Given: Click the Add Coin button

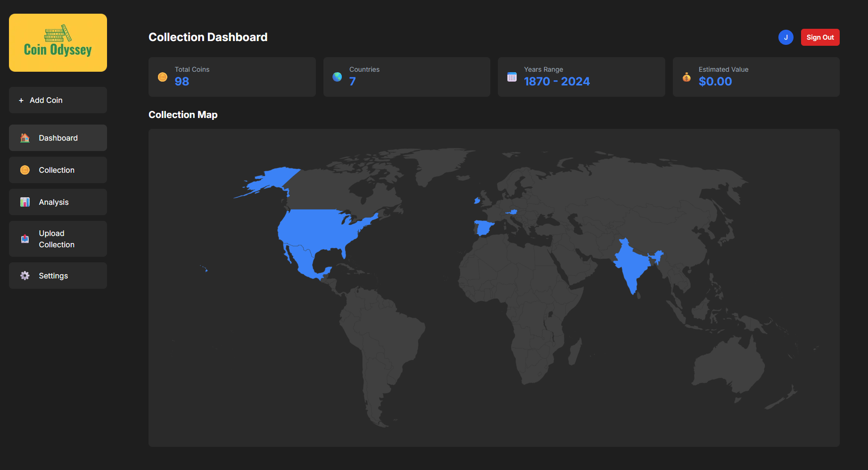Looking at the screenshot, I should (58, 100).
